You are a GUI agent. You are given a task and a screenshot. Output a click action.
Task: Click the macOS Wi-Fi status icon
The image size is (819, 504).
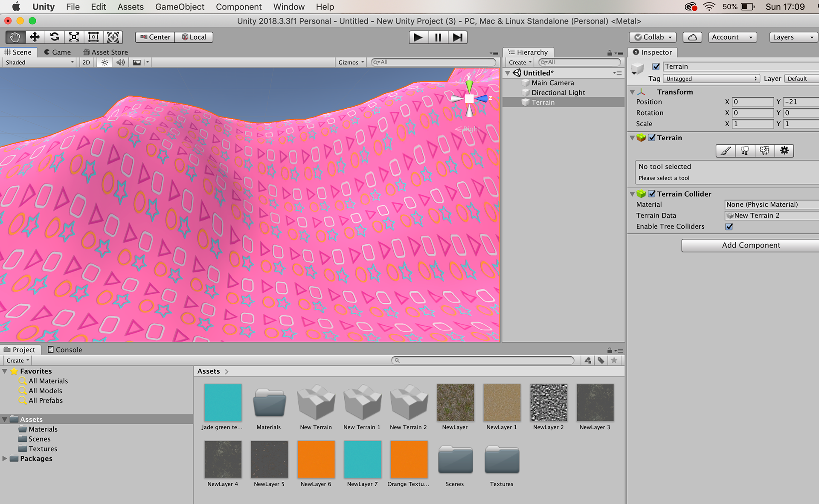[709, 7]
